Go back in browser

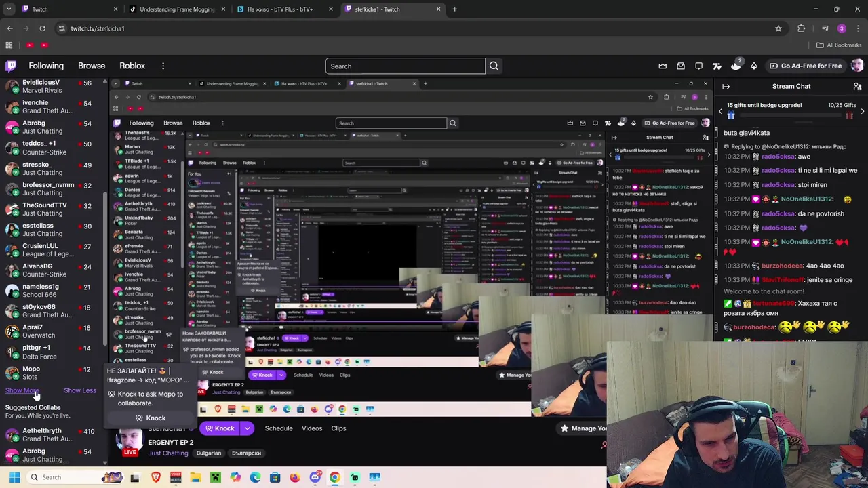pyautogui.click(x=9, y=28)
